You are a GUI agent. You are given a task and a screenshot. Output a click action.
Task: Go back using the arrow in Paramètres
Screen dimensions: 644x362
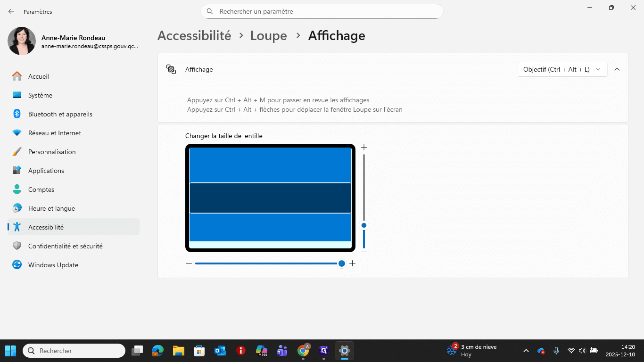(11, 11)
